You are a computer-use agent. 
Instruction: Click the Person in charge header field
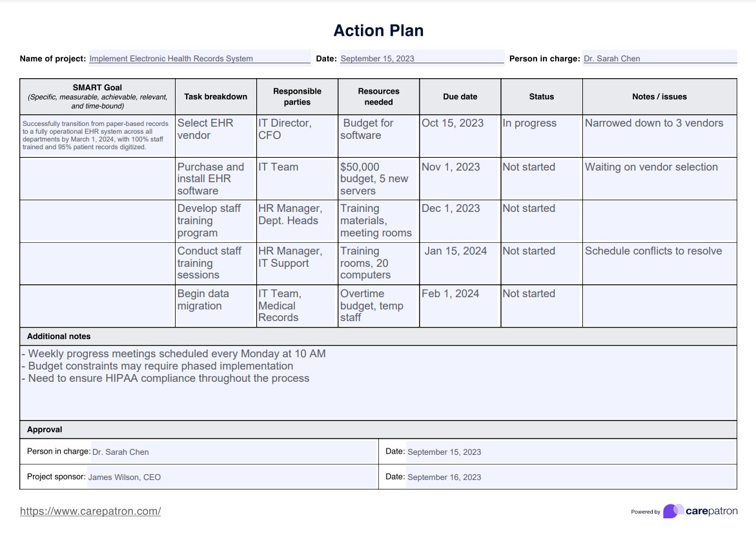click(659, 58)
